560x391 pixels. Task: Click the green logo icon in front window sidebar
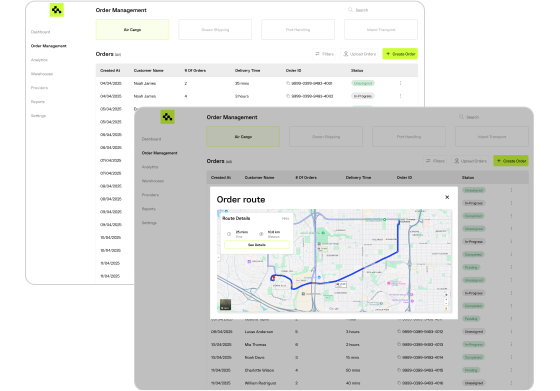(168, 117)
